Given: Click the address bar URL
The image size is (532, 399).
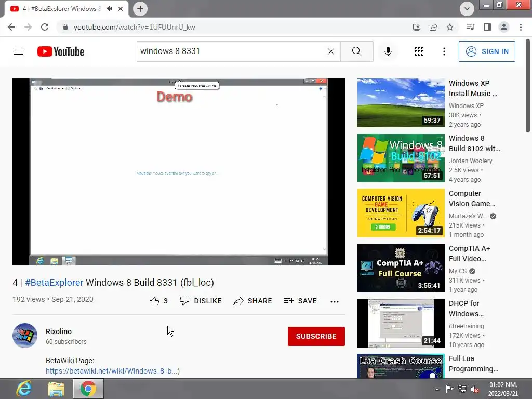Looking at the screenshot, I should pyautogui.click(x=135, y=27).
